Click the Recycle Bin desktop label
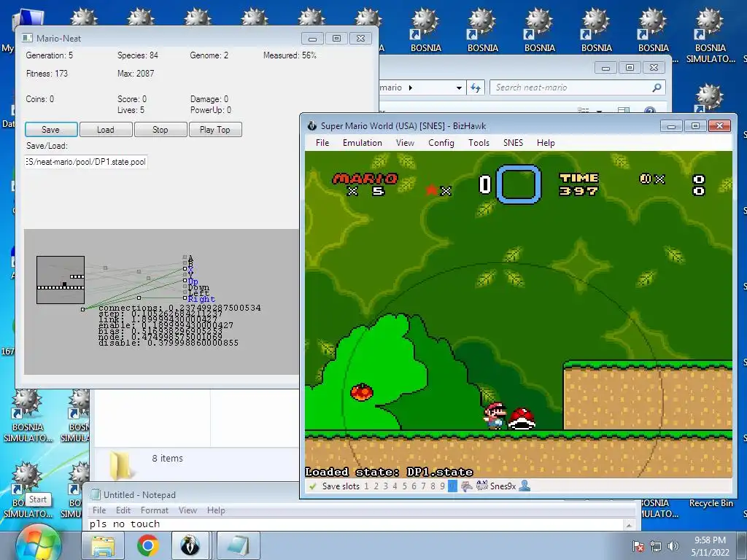The height and width of the screenshot is (560, 747). point(711,503)
